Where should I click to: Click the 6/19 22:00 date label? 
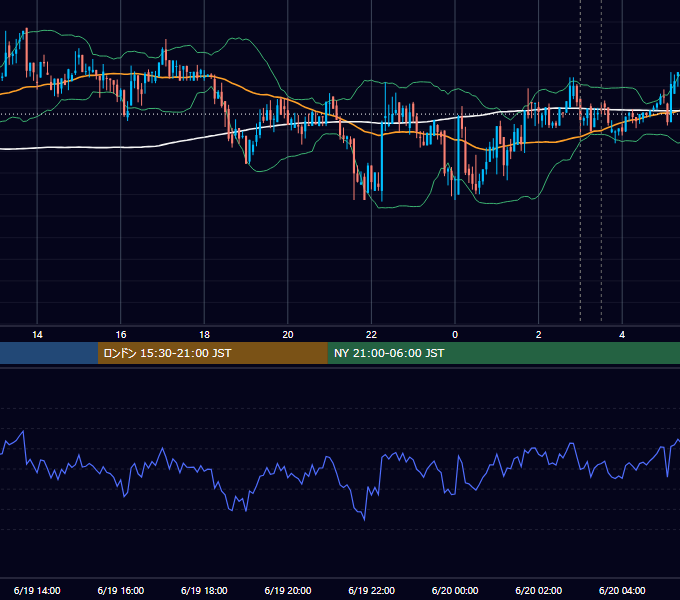[x=372, y=590]
